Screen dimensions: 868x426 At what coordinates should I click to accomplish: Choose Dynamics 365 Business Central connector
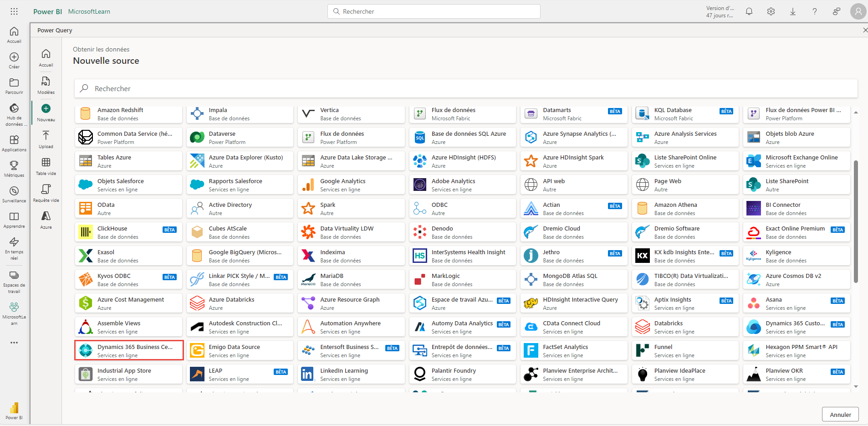(129, 350)
